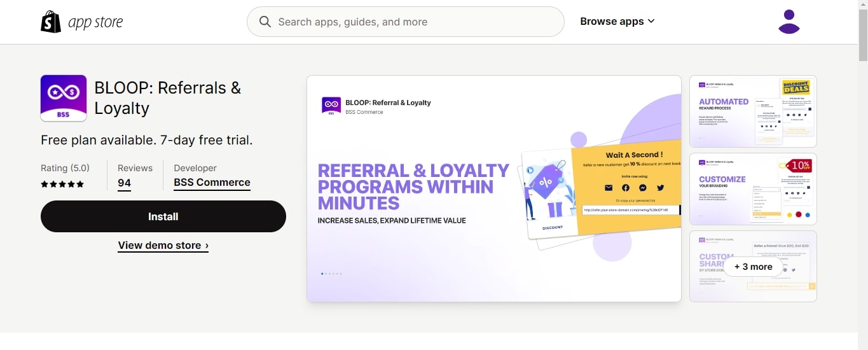Open BSS Commerce developer link
868x350 pixels.
[212, 183]
